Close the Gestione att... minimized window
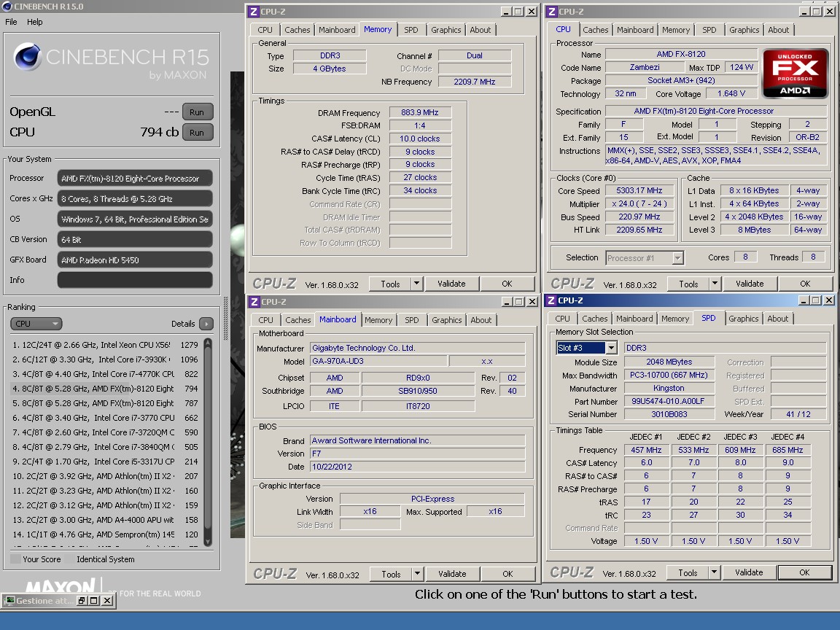840x630 pixels. tap(106, 601)
